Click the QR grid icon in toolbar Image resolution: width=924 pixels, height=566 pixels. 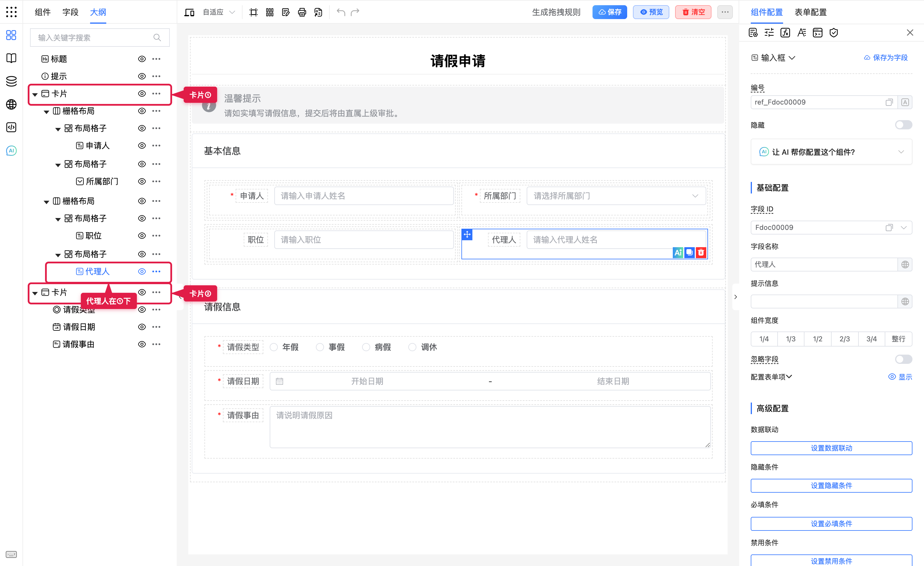point(270,12)
